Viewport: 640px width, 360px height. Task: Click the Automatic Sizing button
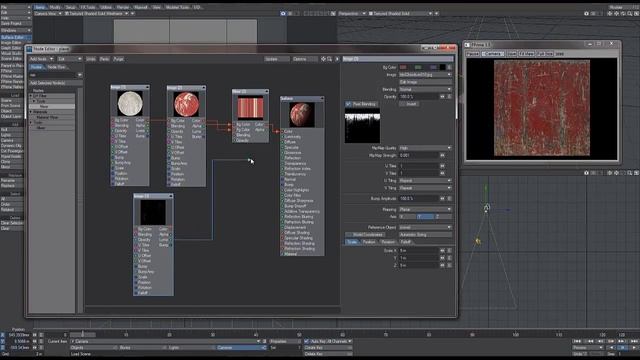pos(425,235)
